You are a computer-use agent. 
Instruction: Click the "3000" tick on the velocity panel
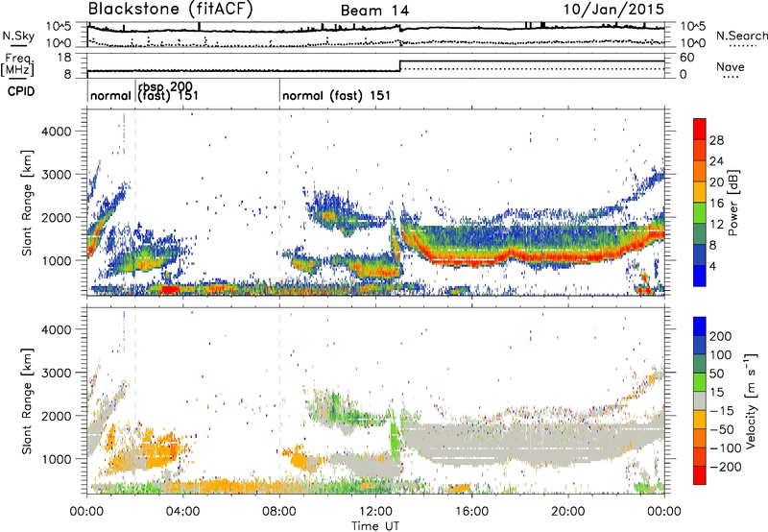(x=57, y=373)
